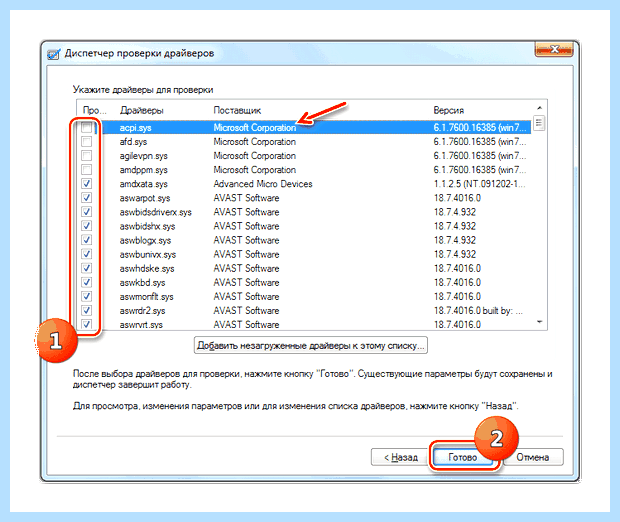620x522 pixels.
Task: Select the aswbunivx.sys driver name
Action: click(148, 254)
